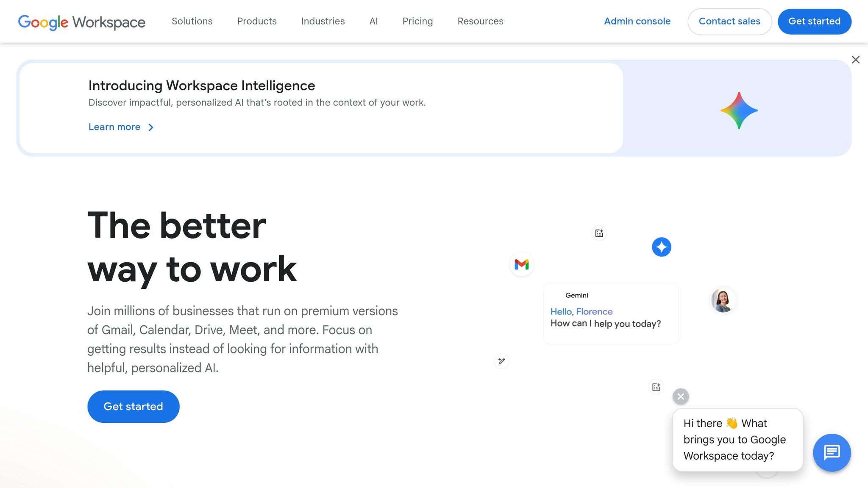Dismiss the Workspace Intelligence banner

[856, 60]
